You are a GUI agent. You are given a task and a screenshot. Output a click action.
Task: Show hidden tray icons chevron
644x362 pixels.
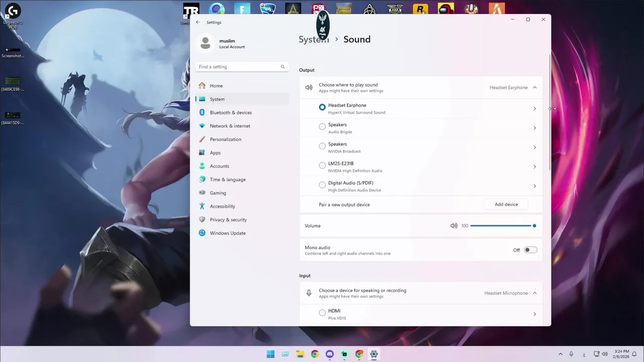point(560,354)
